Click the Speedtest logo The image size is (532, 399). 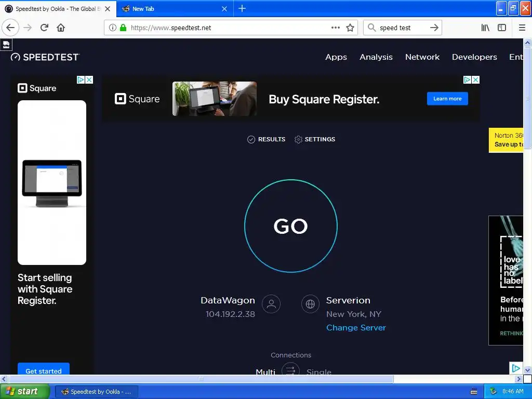point(45,57)
